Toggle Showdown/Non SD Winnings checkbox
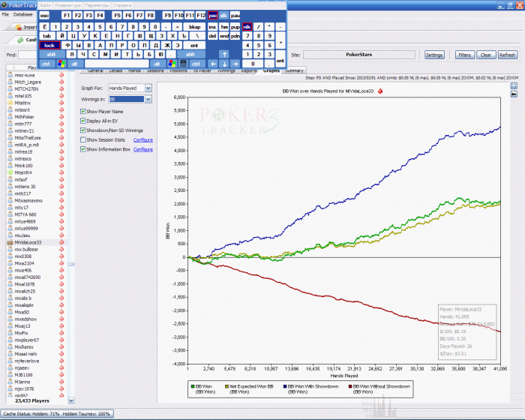Viewport: 525px width, 420px height. click(x=83, y=130)
